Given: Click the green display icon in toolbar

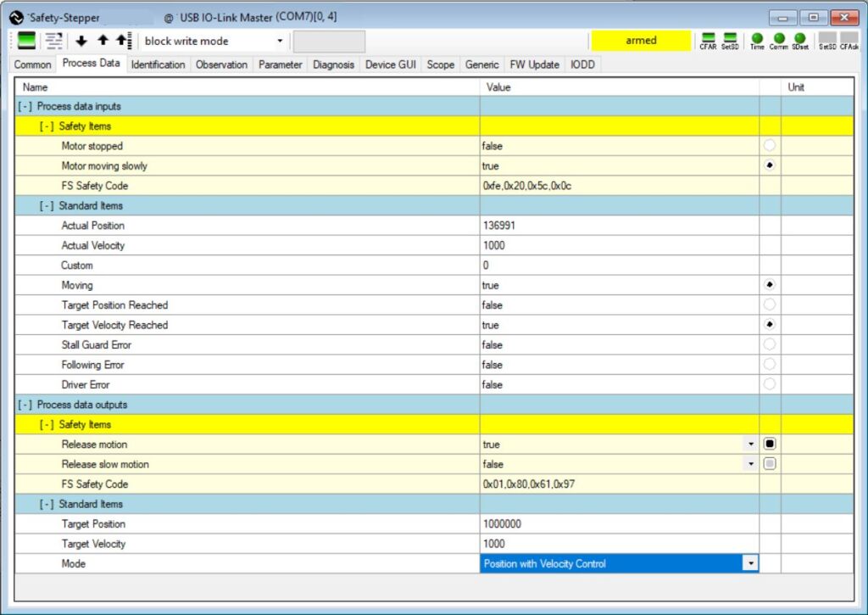Looking at the screenshot, I should click(x=28, y=41).
